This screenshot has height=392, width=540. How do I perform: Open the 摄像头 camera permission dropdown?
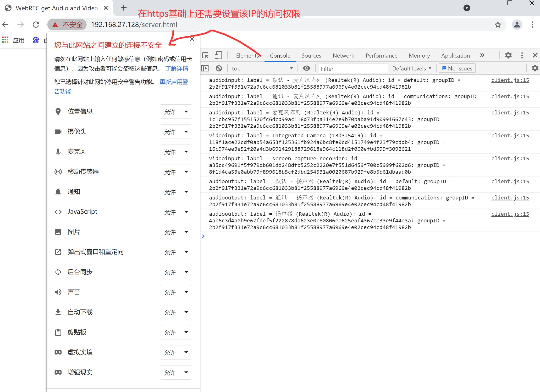point(176,132)
